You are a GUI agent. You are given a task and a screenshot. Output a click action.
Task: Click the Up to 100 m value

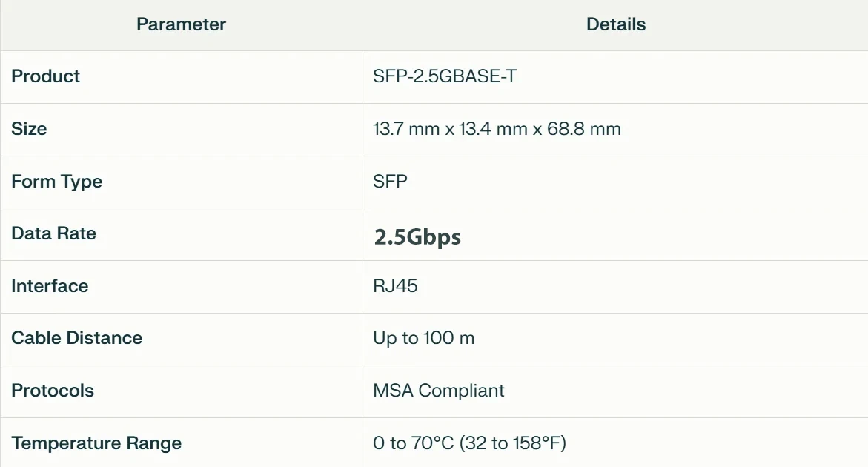424,338
